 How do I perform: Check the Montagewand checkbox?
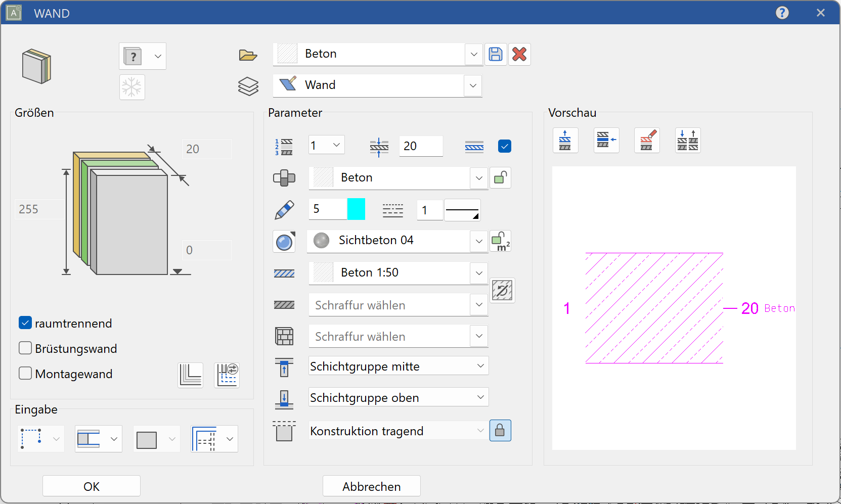[25, 373]
